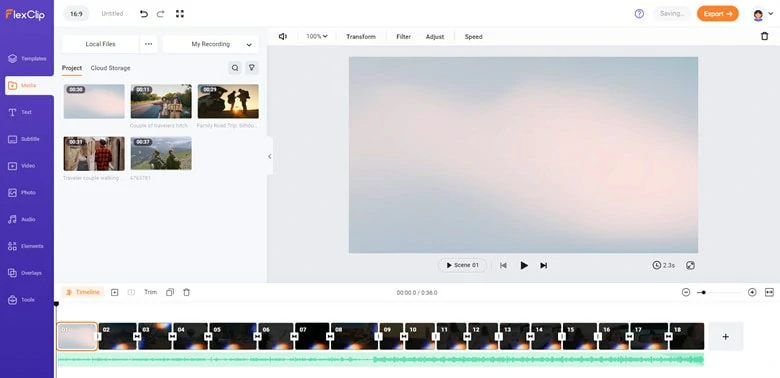Click the Local Files upload button
780x378 pixels.
coord(100,44)
